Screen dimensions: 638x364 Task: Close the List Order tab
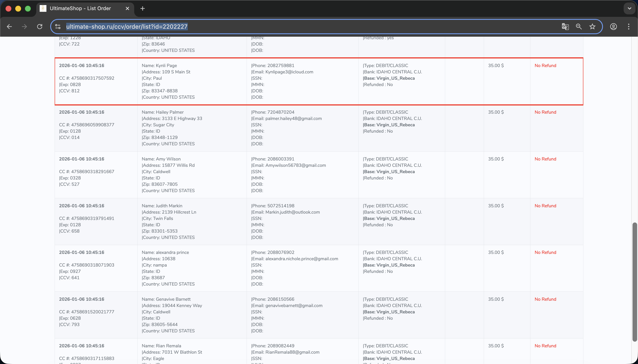point(127,8)
